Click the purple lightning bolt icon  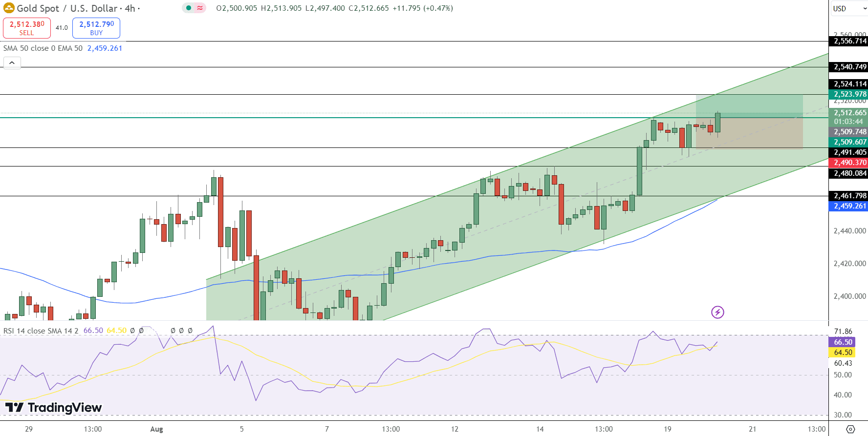pos(717,312)
